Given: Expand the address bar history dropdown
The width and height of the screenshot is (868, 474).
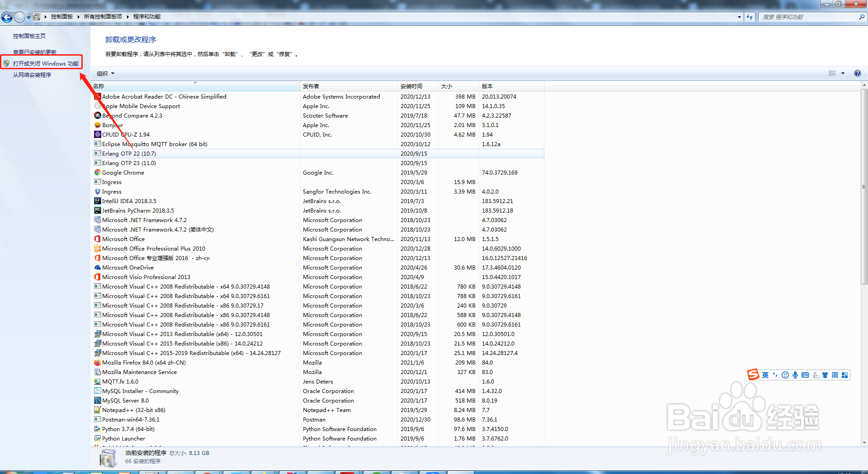Looking at the screenshot, I should pyautogui.click(x=739, y=17).
